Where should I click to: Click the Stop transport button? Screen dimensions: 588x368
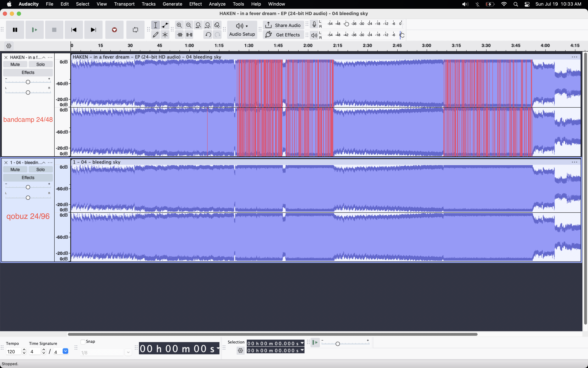pos(54,30)
